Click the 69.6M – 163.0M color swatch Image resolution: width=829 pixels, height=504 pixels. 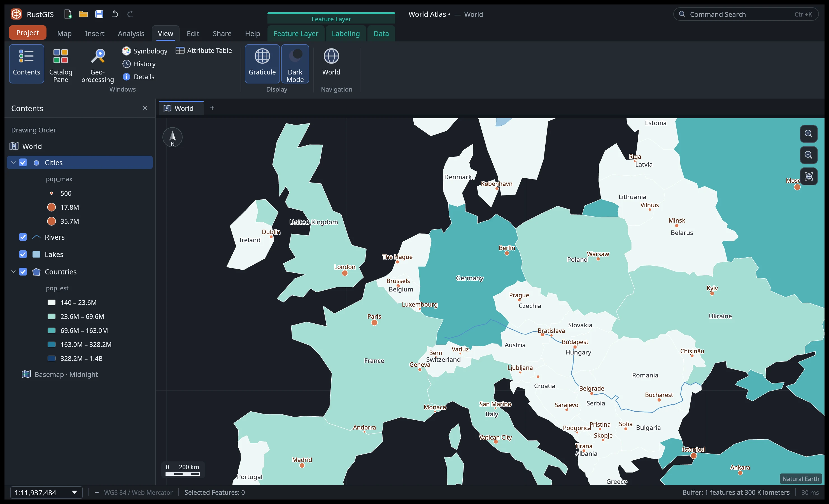[52, 330]
